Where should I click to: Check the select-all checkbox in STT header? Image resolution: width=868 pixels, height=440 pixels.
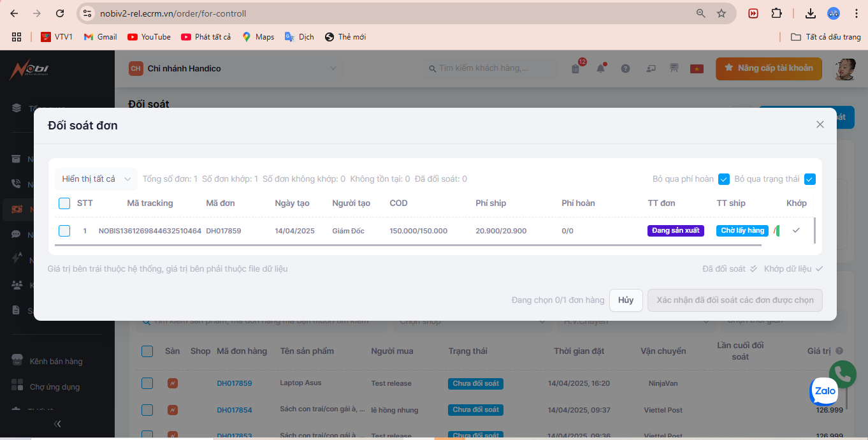pyautogui.click(x=64, y=203)
